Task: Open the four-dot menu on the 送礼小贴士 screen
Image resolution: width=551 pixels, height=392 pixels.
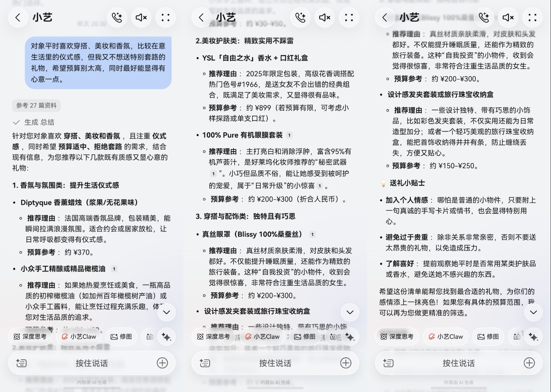Action: (532, 17)
